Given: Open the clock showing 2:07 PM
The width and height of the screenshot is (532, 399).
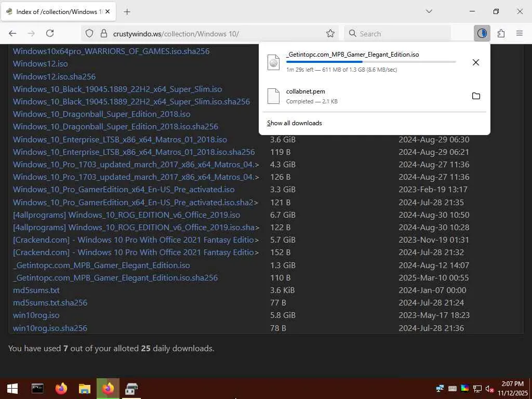Looking at the screenshot, I should point(513,389).
